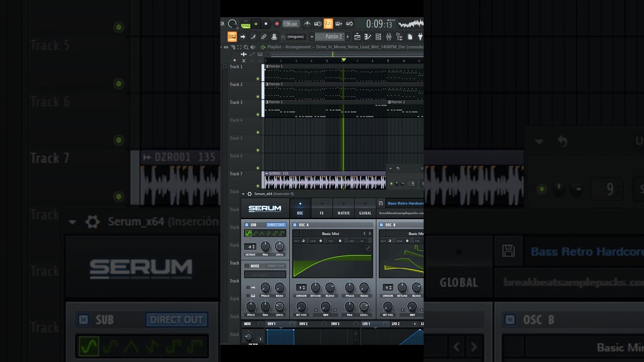Open OSC A Basic Mini wavetable menu
Screen dimensions: 644x362
point(330,233)
